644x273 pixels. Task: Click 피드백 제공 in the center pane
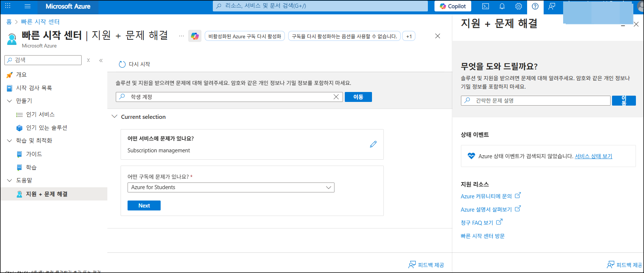pyautogui.click(x=426, y=265)
